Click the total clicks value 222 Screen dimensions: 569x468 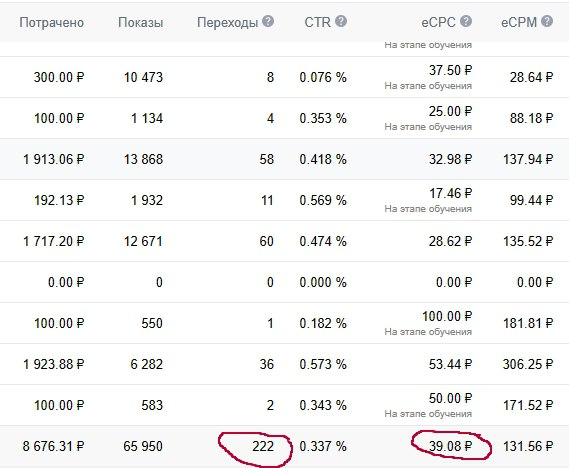(x=263, y=446)
